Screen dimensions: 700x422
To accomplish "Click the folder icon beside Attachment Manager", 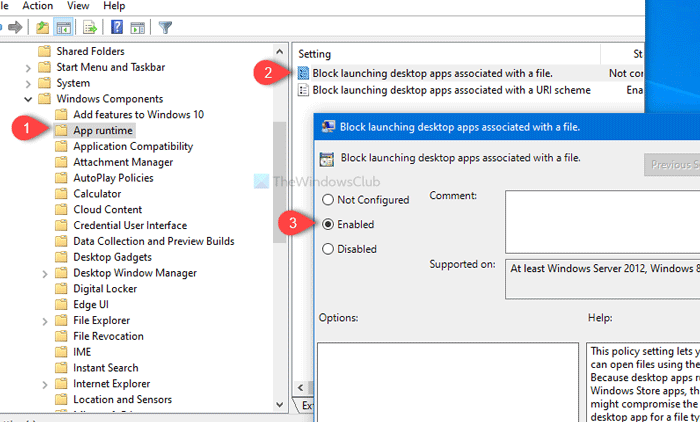I will 61,162.
